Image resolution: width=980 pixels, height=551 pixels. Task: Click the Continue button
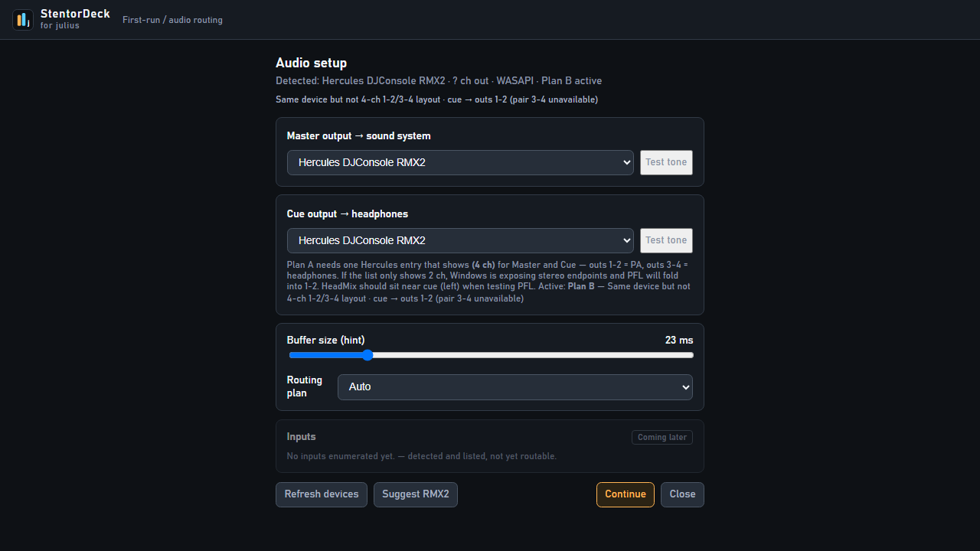pos(626,494)
